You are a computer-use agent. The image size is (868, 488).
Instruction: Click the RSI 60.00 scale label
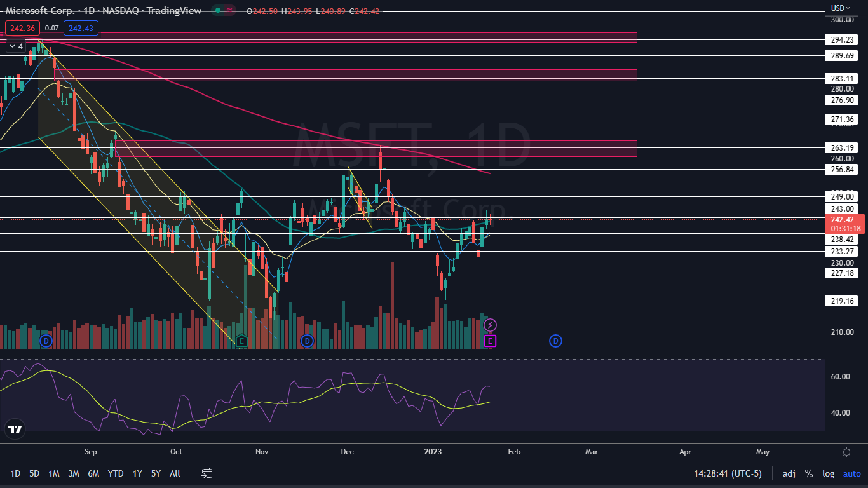coord(841,377)
